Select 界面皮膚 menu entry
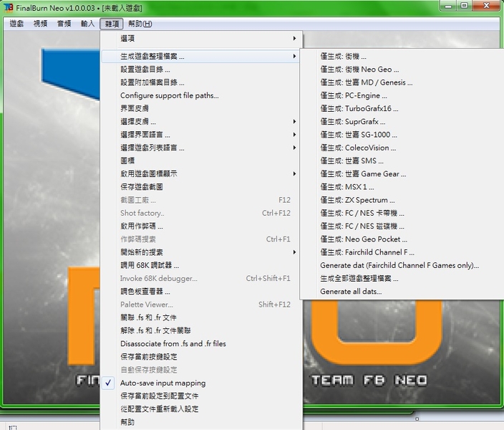This screenshot has height=430, width=504. [202, 108]
